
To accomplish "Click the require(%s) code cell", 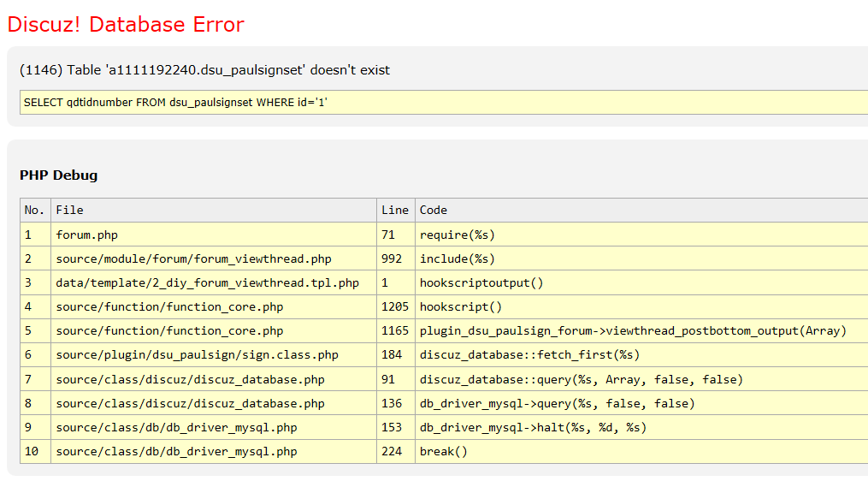I will coord(458,235).
